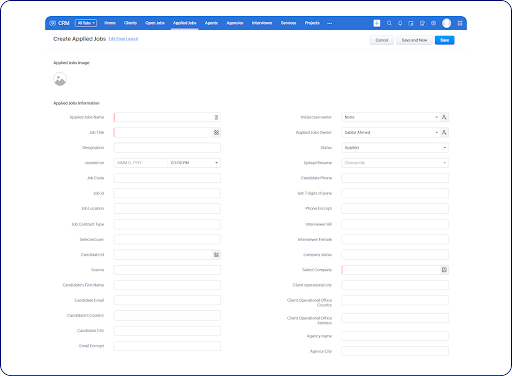Open the settings gear icon
This screenshot has width=512, height=376.
433,23
